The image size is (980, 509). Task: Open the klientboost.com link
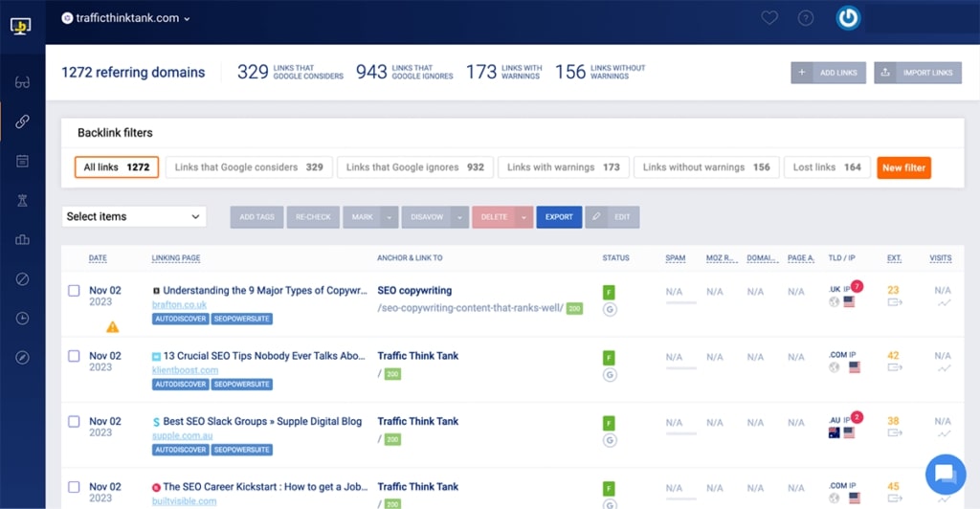tap(185, 370)
